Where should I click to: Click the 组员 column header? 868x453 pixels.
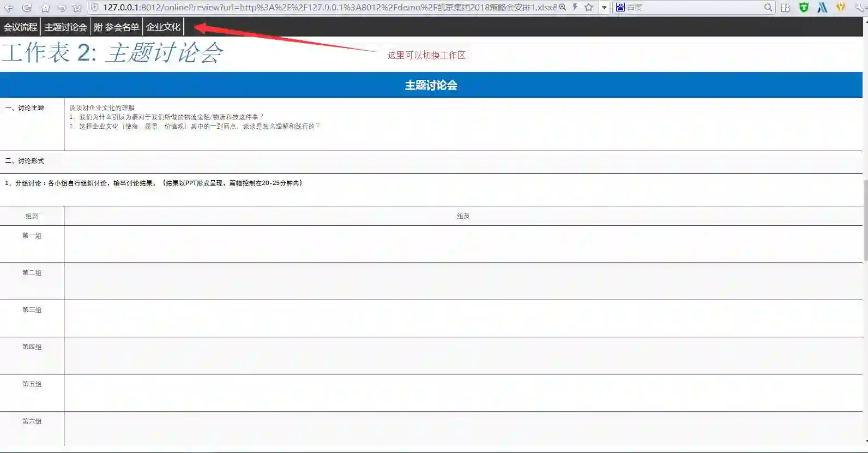coord(463,216)
